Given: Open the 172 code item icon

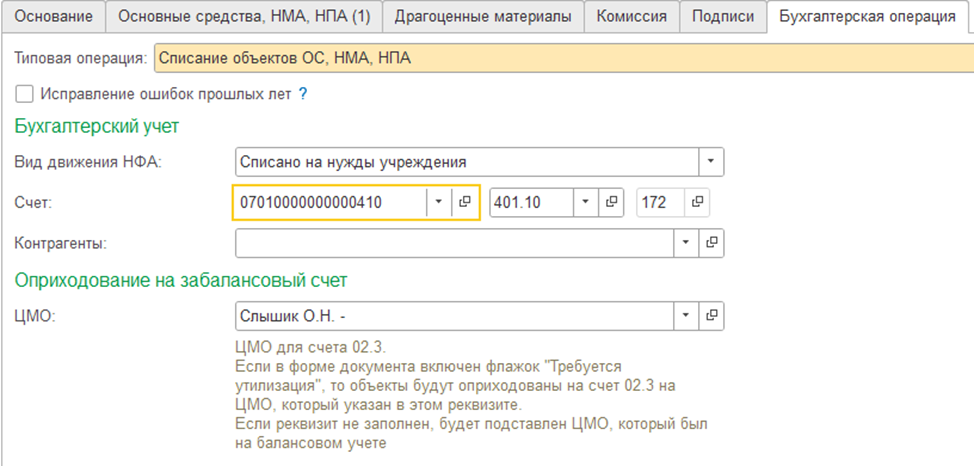Looking at the screenshot, I should (697, 203).
